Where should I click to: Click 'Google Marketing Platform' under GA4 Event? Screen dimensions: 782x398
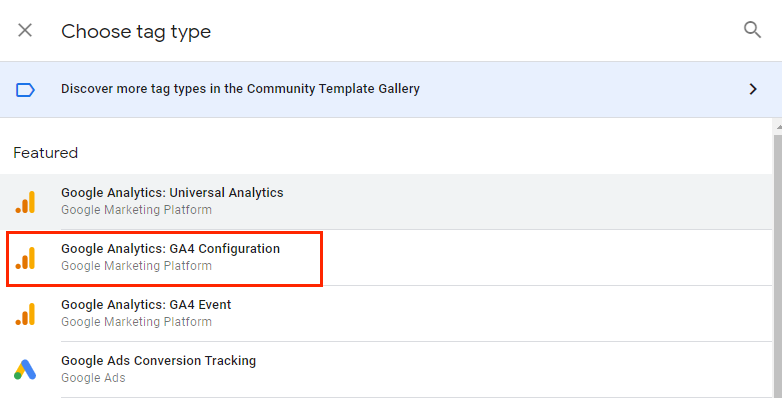(x=136, y=322)
